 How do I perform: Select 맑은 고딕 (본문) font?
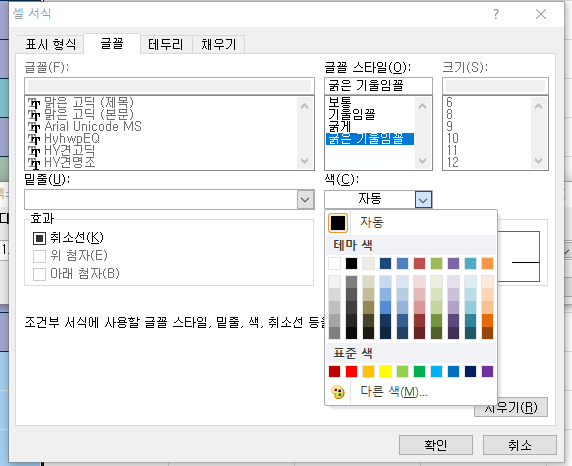(89, 114)
